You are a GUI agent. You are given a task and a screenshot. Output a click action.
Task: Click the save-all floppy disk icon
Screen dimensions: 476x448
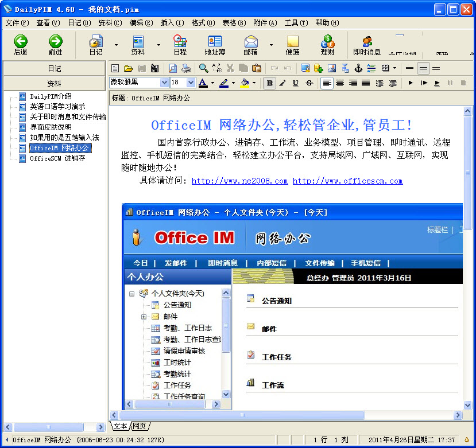tap(155, 69)
